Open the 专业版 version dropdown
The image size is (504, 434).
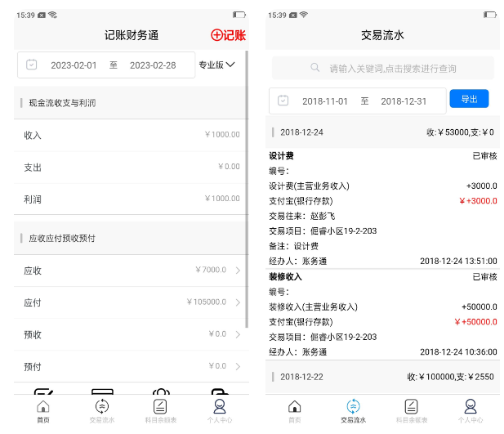(x=216, y=65)
